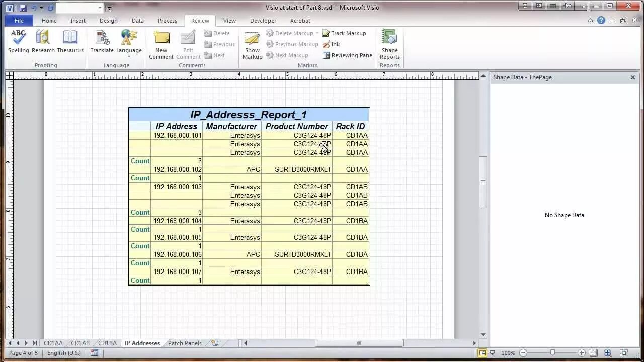
Task: Click the 100% zoom level
Action: (x=508, y=353)
